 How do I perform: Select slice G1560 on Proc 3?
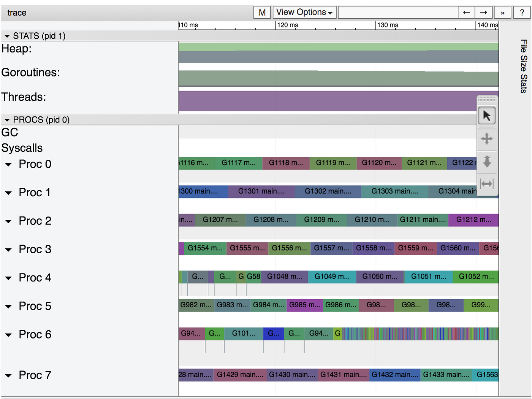458,248
